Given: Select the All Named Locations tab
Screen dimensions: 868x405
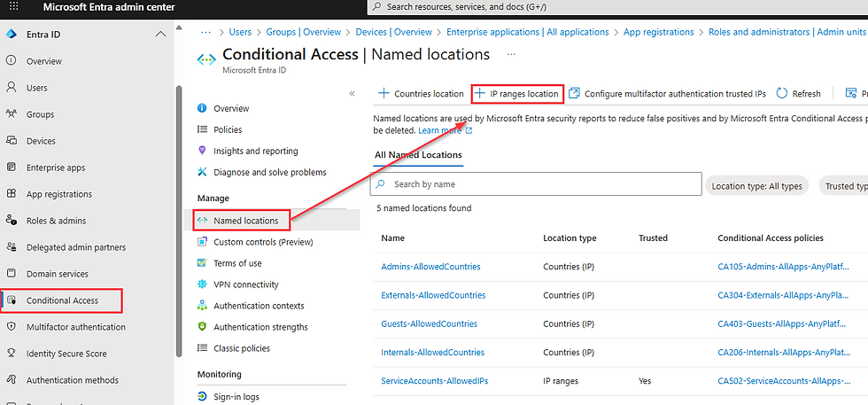Looking at the screenshot, I should (x=418, y=154).
